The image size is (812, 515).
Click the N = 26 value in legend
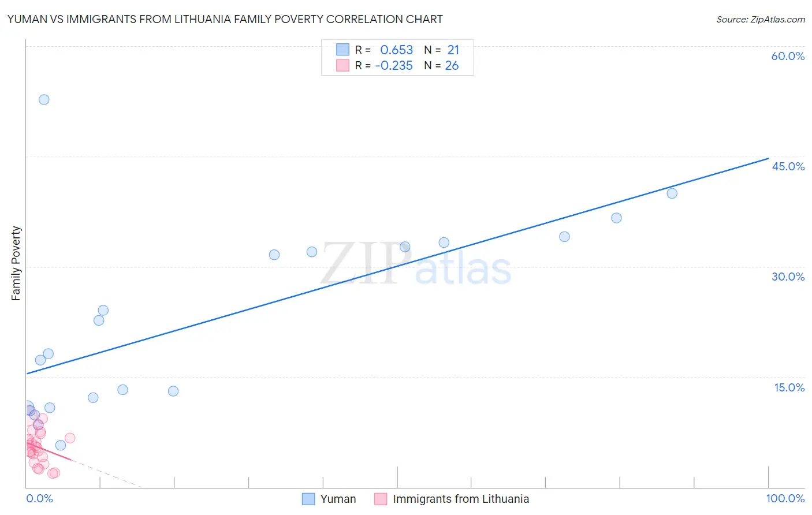pos(441,65)
